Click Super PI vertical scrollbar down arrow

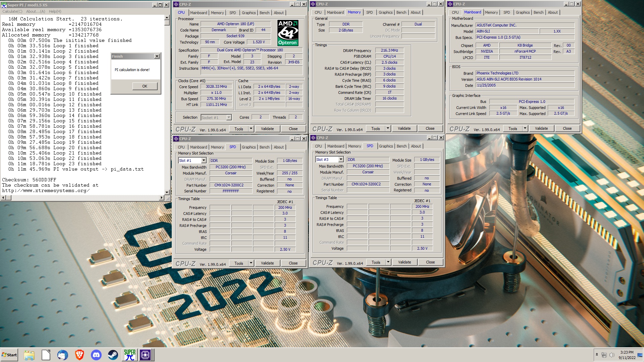[x=167, y=192]
